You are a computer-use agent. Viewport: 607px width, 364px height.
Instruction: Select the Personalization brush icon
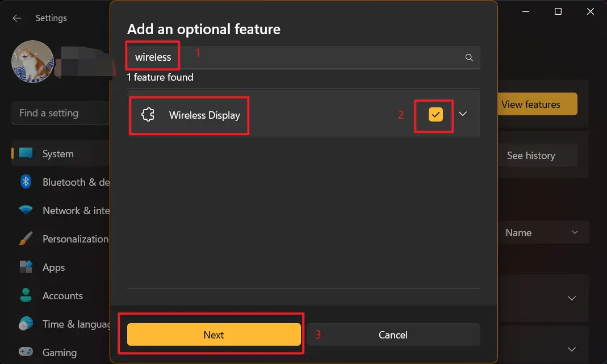tap(25, 239)
